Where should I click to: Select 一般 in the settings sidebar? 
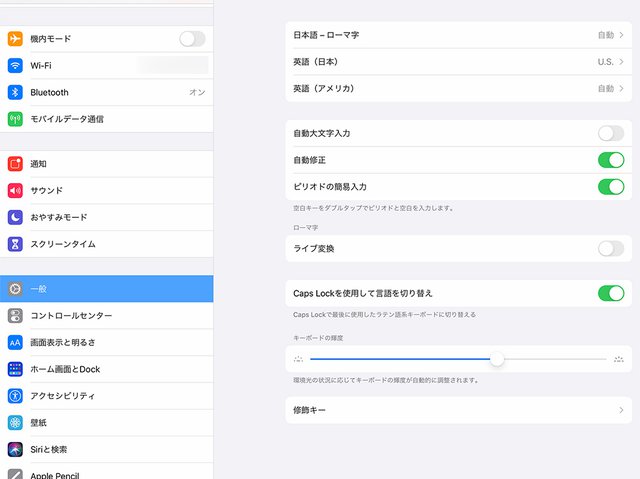(106, 289)
